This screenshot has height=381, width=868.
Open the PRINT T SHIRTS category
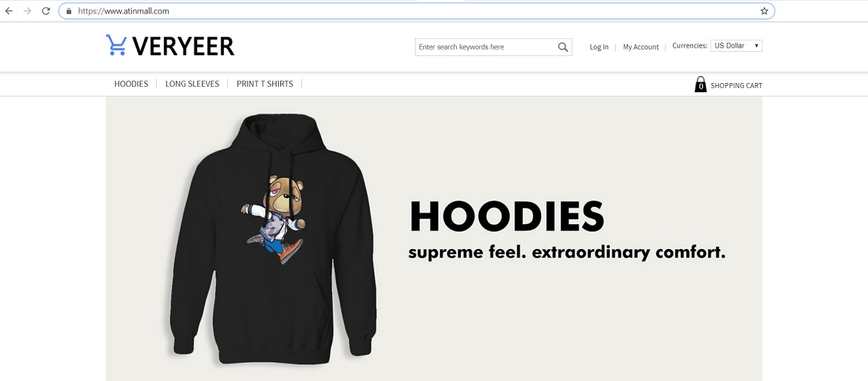(265, 84)
